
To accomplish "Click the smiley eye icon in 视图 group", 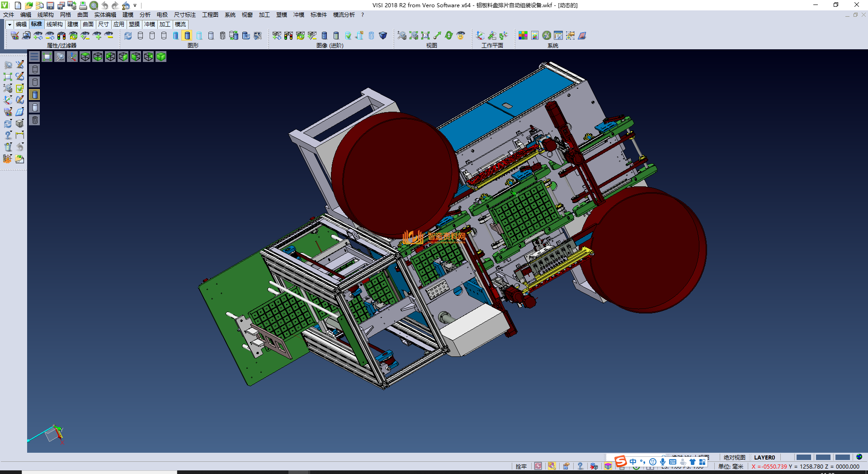I will point(461,36).
